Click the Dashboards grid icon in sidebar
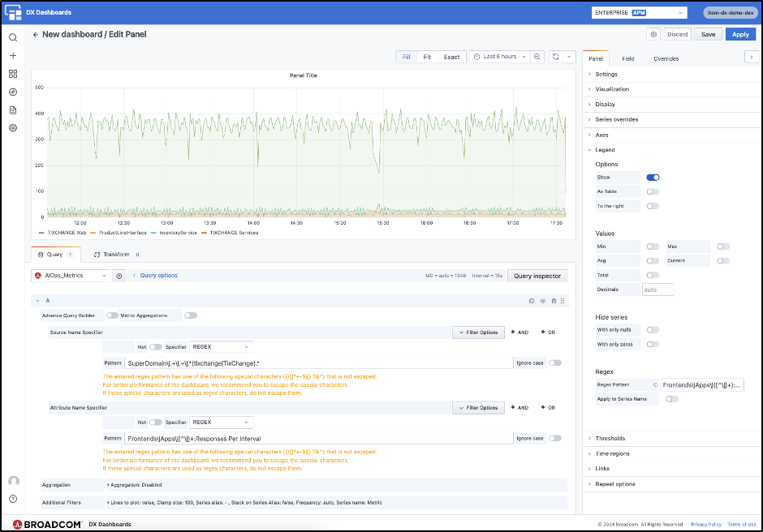The height and width of the screenshot is (532, 763). [13, 74]
